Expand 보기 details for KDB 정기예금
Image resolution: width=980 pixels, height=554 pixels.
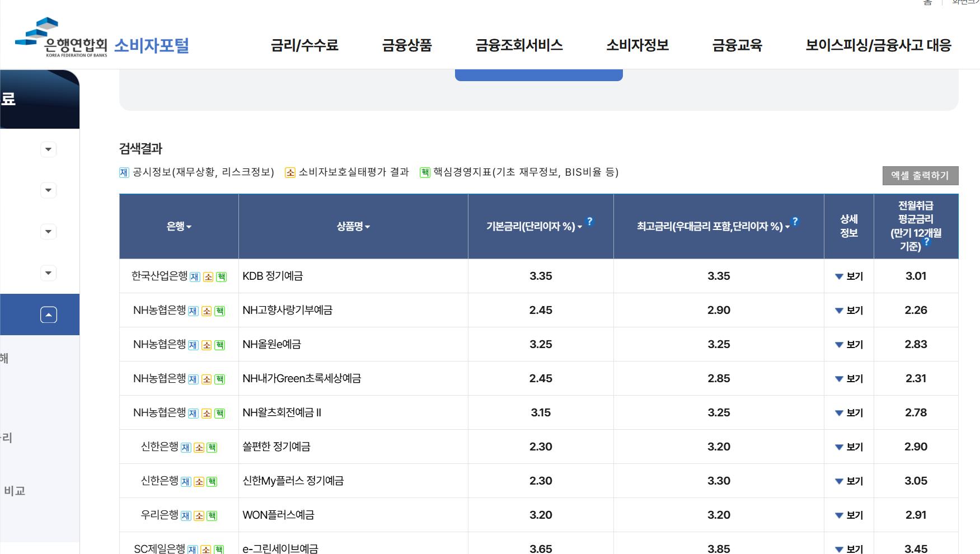(849, 276)
